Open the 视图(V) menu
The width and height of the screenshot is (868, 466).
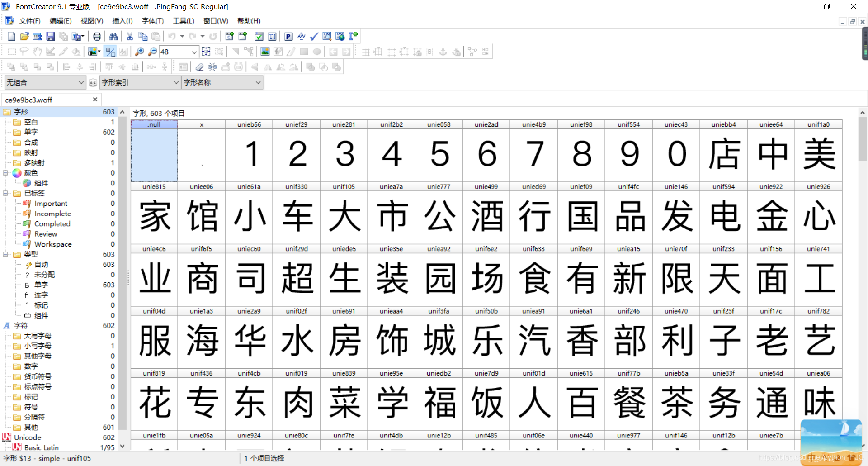point(92,21)
